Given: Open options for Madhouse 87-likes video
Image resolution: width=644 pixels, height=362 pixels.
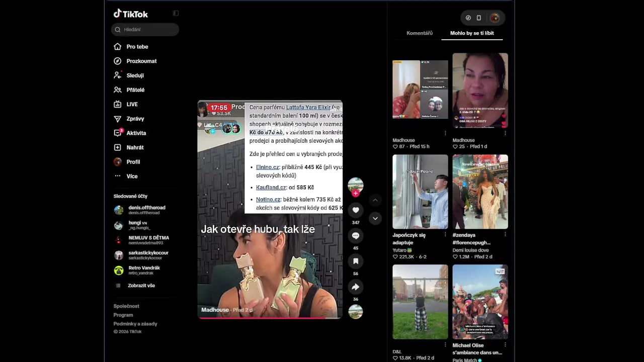Looking at the screenshot, I should click(445, 133).
